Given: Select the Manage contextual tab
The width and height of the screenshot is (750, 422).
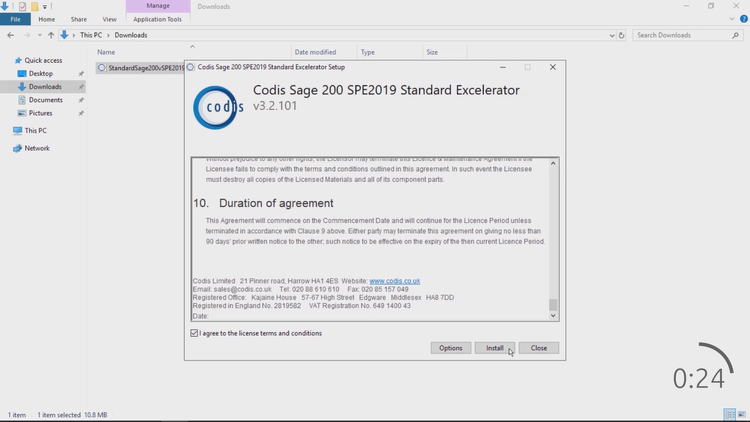Looking at the screenshot, I should (158, 6).
